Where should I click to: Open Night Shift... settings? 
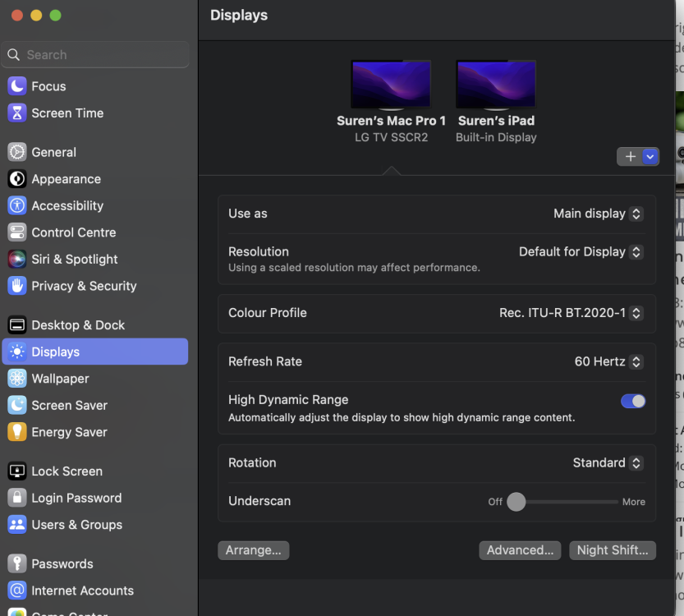coord(613,550)
